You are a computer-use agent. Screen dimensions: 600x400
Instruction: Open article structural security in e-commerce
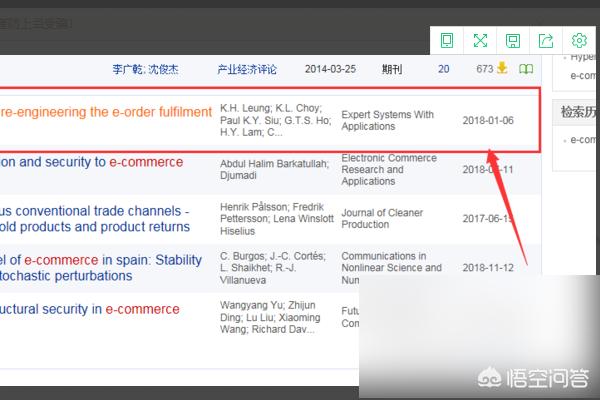(90, 309)
